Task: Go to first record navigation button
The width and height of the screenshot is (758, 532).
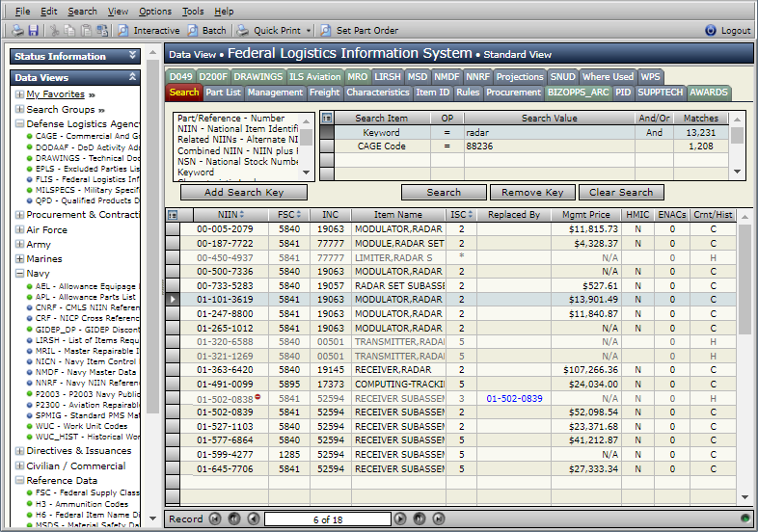Action: click(215, 519)
